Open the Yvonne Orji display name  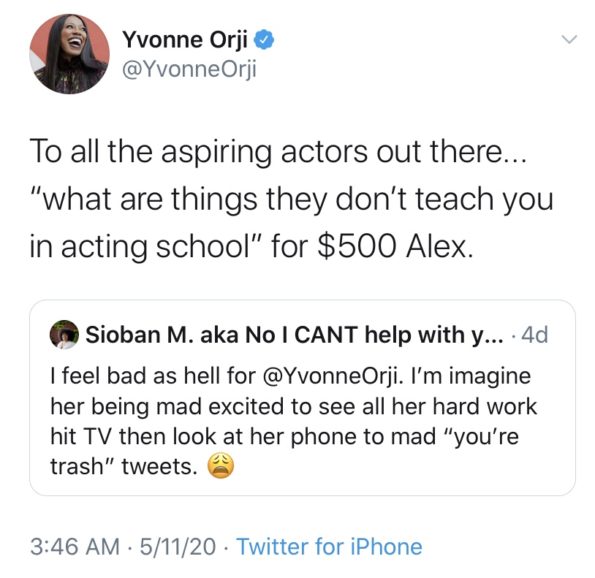[x=185, y=39]
